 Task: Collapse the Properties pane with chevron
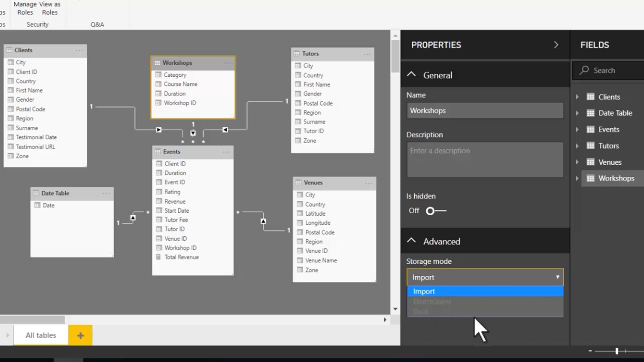[556, 45]
